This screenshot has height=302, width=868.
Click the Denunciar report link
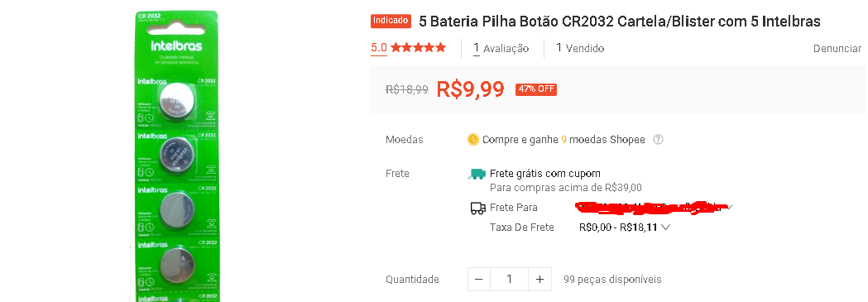(x=837, y=49)
